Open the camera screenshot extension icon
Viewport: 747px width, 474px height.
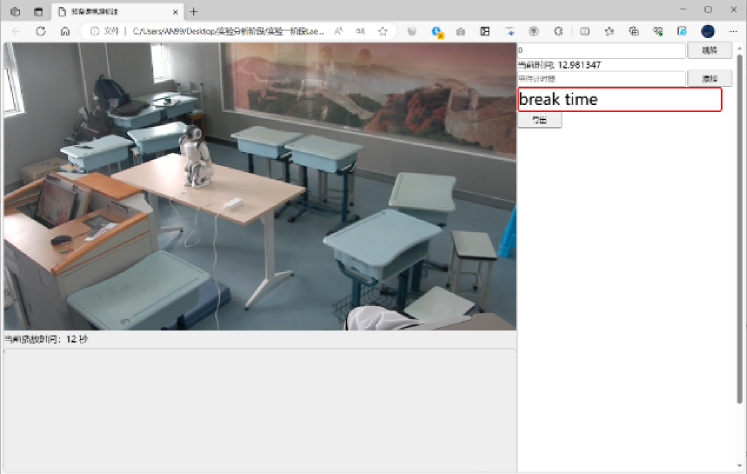click(460, 31)
